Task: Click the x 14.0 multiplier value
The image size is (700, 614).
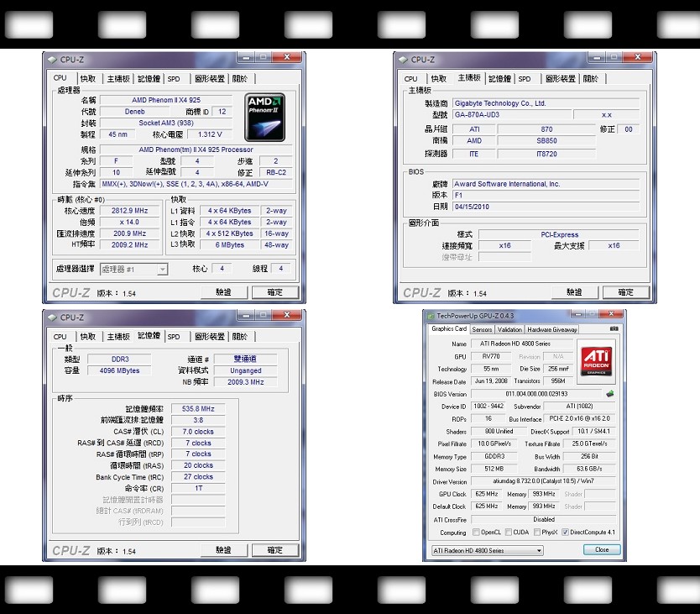Action: [129, 222]
